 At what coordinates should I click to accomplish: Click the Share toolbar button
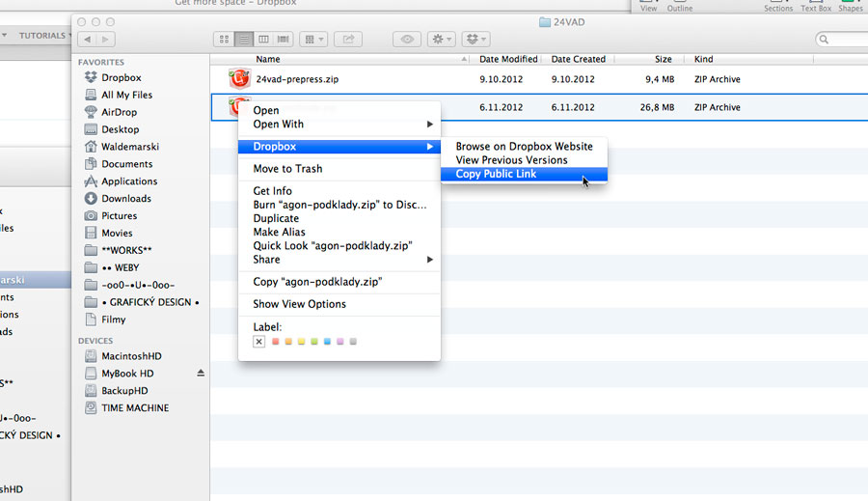348,39
